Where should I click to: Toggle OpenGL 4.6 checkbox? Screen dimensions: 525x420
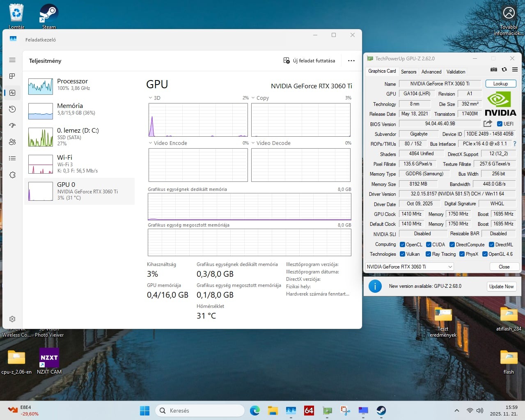(485, 254)
